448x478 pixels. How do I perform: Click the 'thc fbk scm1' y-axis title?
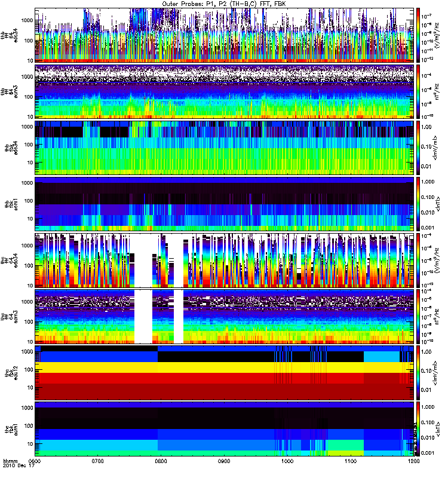[x=11, y=428]
